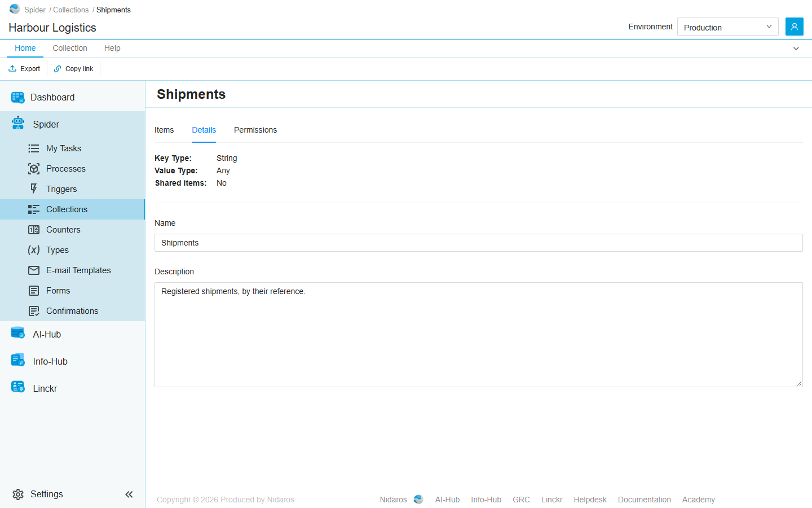The image size is (812, 508).
Task: Collapse the ribbon with the chevron
Action: point(796,49)
